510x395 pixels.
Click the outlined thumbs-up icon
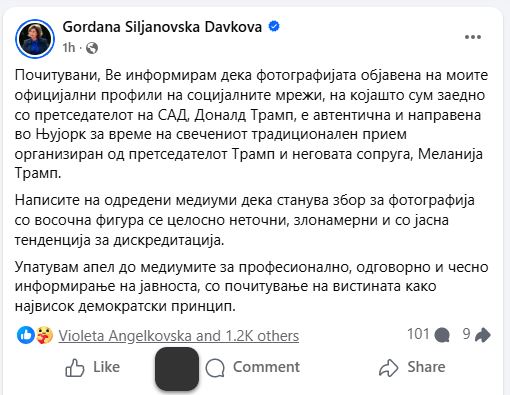click(75, 368)
